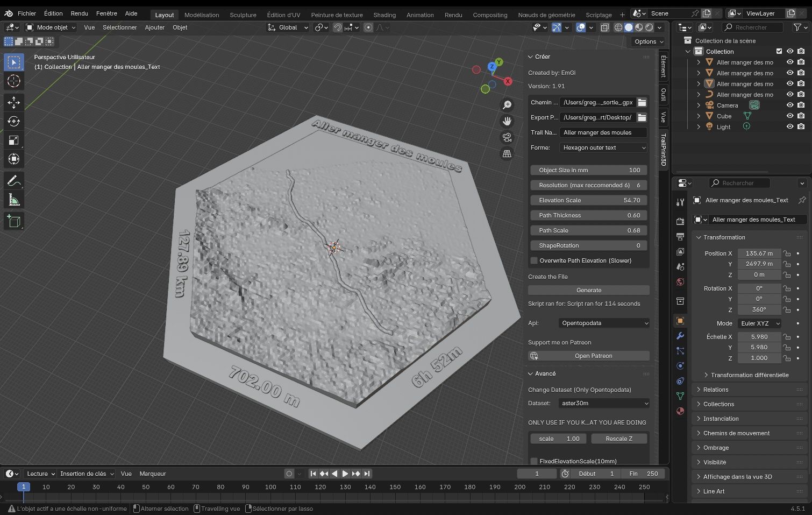Open the Render properties tab icon

680,221
